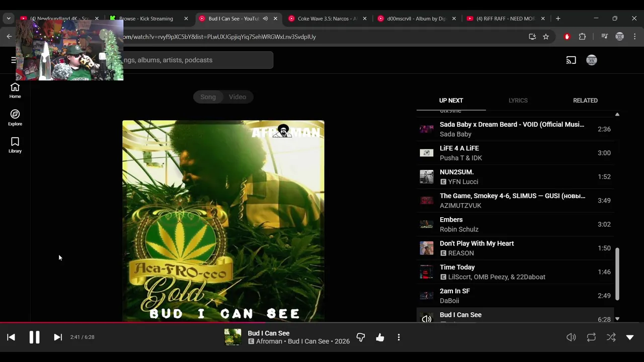This screenshot has height=362, width=644.
Task: Play Embers by Robin Schulz
Action: click(x=515, y=224)
